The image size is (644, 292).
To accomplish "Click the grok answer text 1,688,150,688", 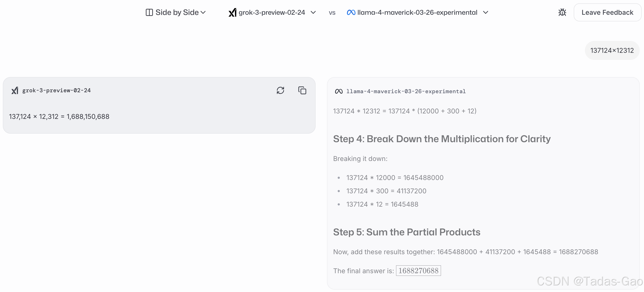I will tap(88, 117).
